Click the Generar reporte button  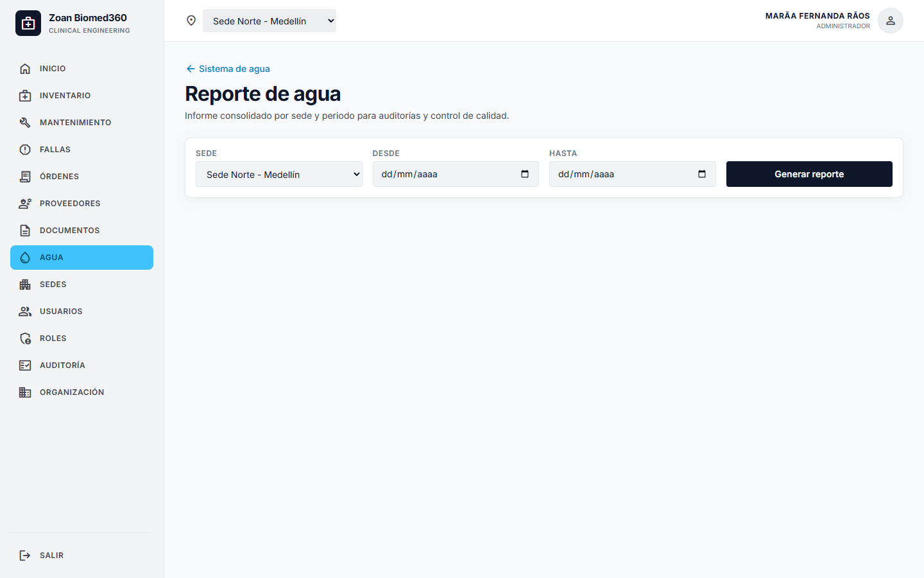[809, 174]
